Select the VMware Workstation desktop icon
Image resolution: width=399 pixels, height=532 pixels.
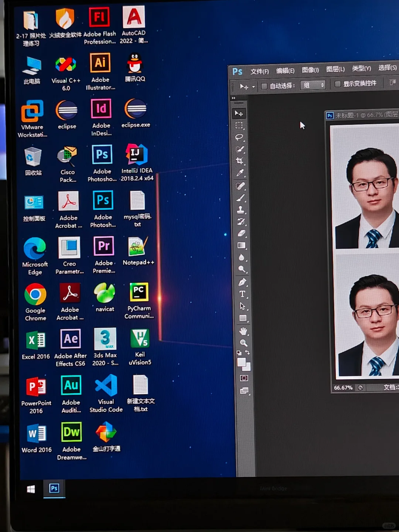(x=33, y=119)
